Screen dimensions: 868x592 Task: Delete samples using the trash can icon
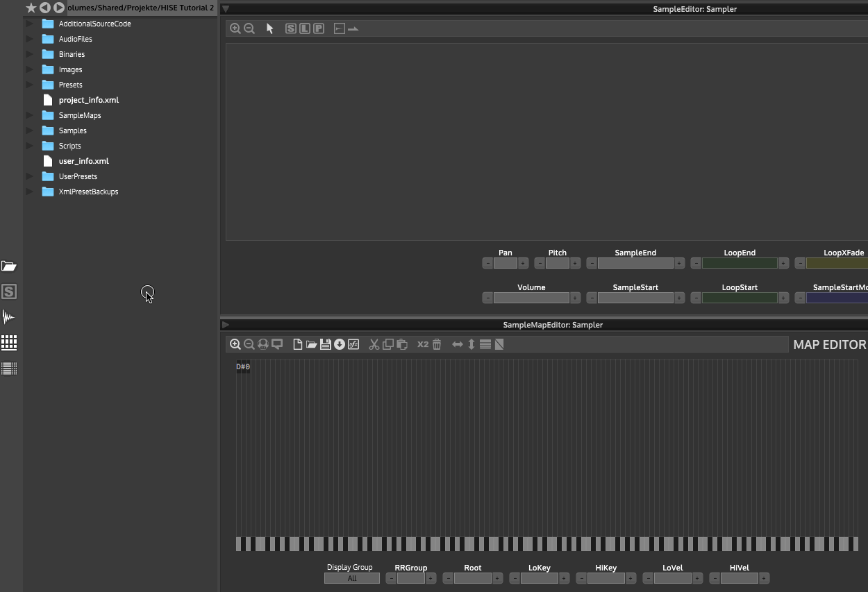click(x=436, y=344)
